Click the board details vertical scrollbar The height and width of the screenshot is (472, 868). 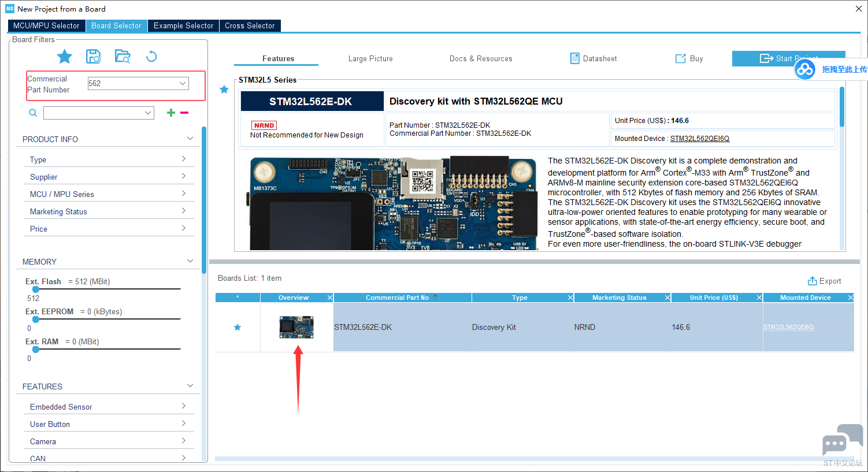pyautogui.click(x=842, y=107)
